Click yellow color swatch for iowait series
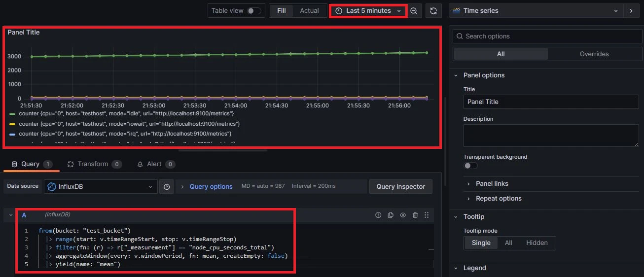Image resolution: width=644 pixels, height=277 pixels. tap(12, 124)
